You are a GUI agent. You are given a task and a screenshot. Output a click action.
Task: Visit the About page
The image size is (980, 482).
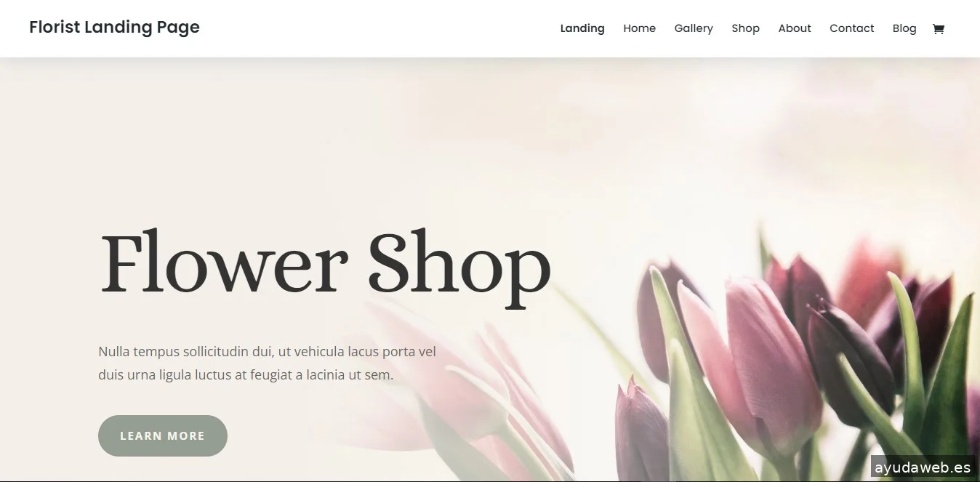[x=795, y=28]
